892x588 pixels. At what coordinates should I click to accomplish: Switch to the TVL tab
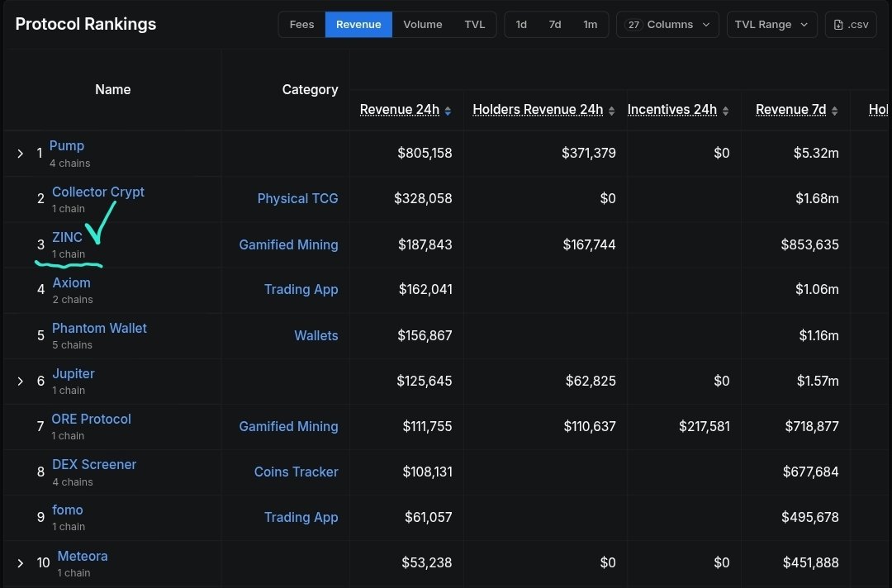click(x=474, y=25)
